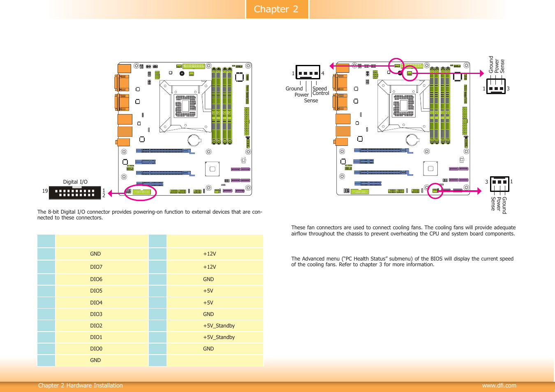Click the top long PCIe slot on left board
Viewport: 555px width, 392px height.
pos(165,151)
